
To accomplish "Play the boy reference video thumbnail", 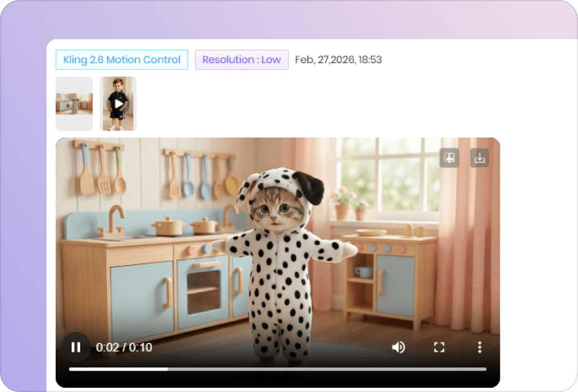I will pyautogui.click(x=118, y=104).
